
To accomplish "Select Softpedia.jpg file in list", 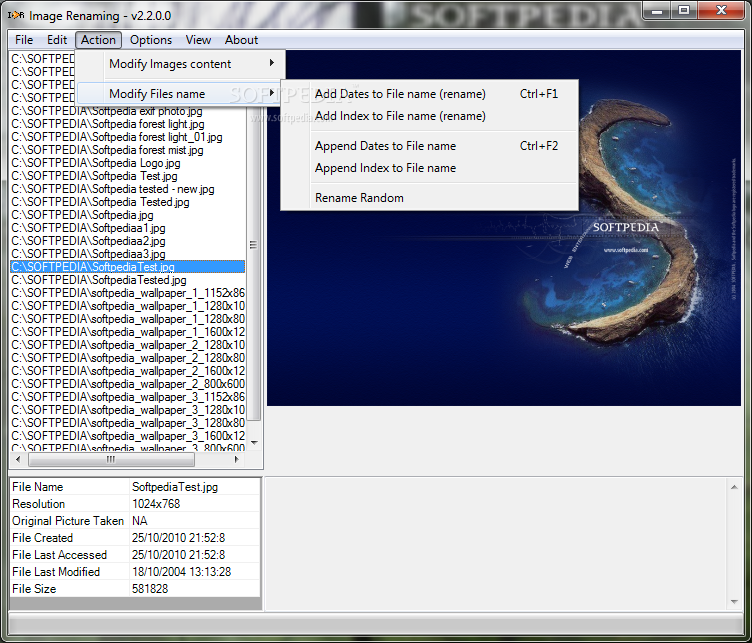I will (128, 215).
